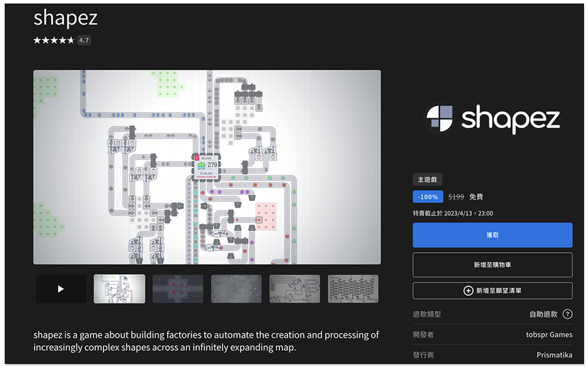588x368 pixels.
Task: Select the white factory screenshot thumbnail
Action: click(119, 289)
